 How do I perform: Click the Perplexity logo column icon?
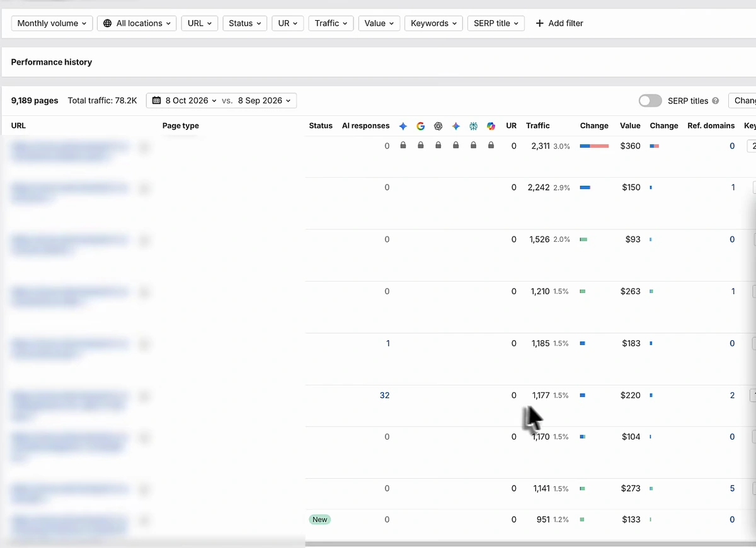[473, 126]
